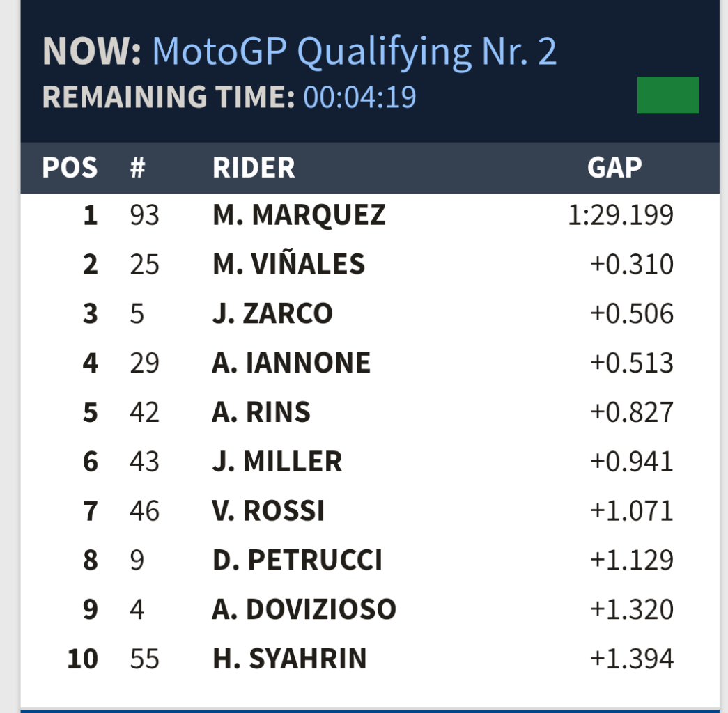
Task: Select rider M. Viñales in second place
Action: pyautogui.click(x=288, y=265)
